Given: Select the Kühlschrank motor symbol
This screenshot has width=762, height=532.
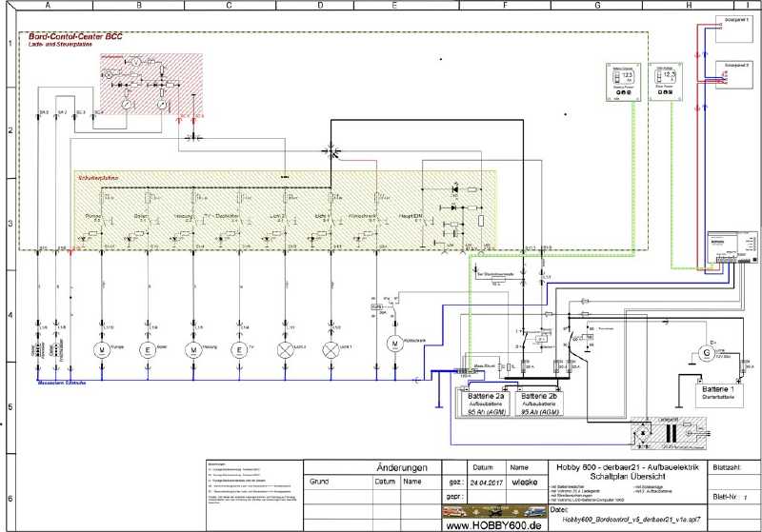Looking at the screenshot, I should [394, 342].
